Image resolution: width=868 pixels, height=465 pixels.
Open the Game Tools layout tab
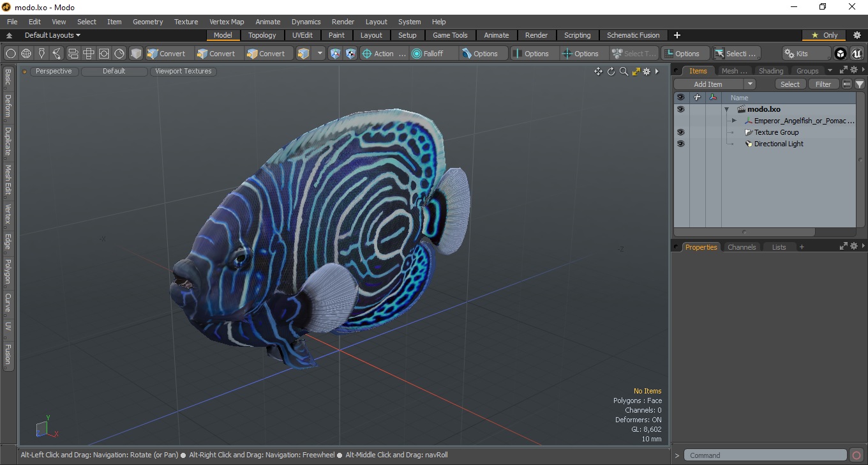click(x=450, y=35)
